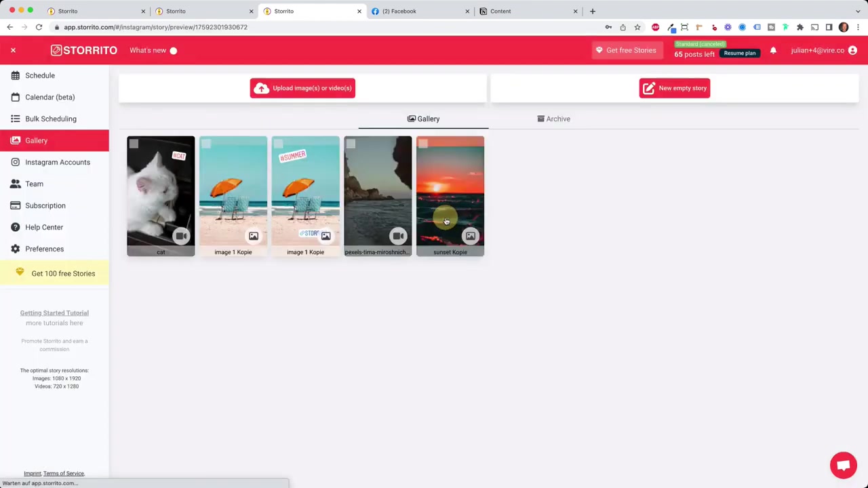Bookmark this page with the star icon
Screen dimensions: 868x488
(637, 27)
